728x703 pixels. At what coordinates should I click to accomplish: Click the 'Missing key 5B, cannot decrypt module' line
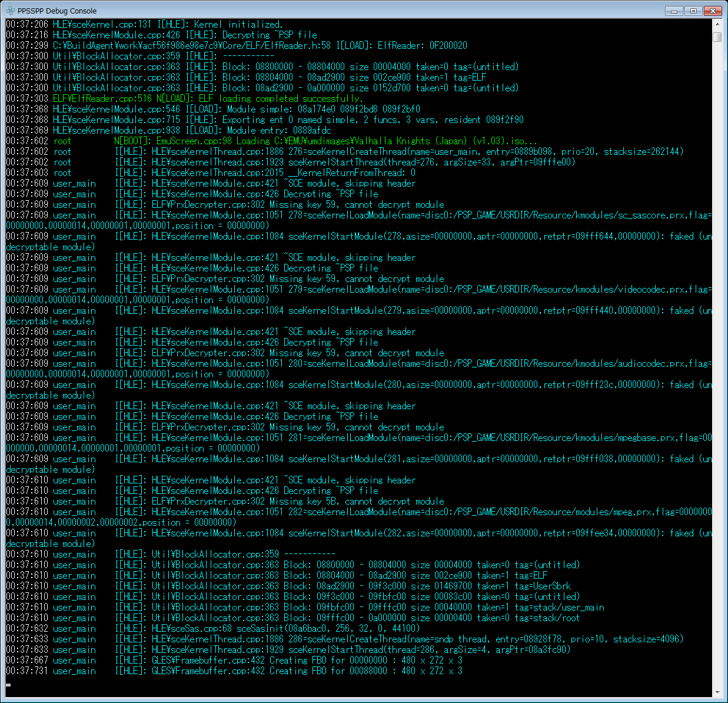[225, 501]
